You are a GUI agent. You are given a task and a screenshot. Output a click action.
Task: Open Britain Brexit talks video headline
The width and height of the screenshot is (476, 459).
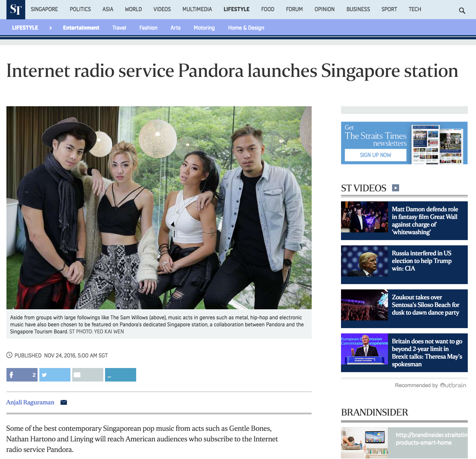pyautogui.click(x=427, y=353)
